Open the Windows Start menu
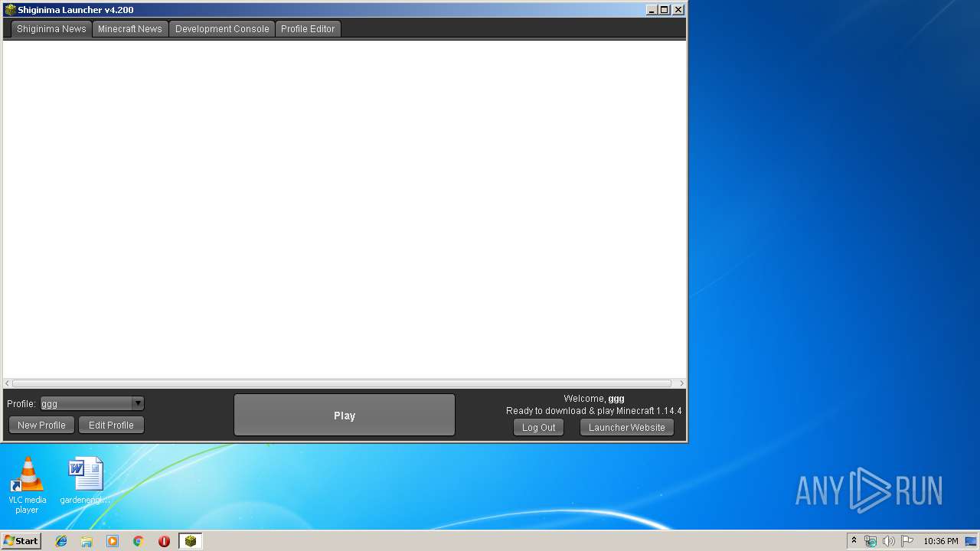Screen dimensions: 980x551 21,541
